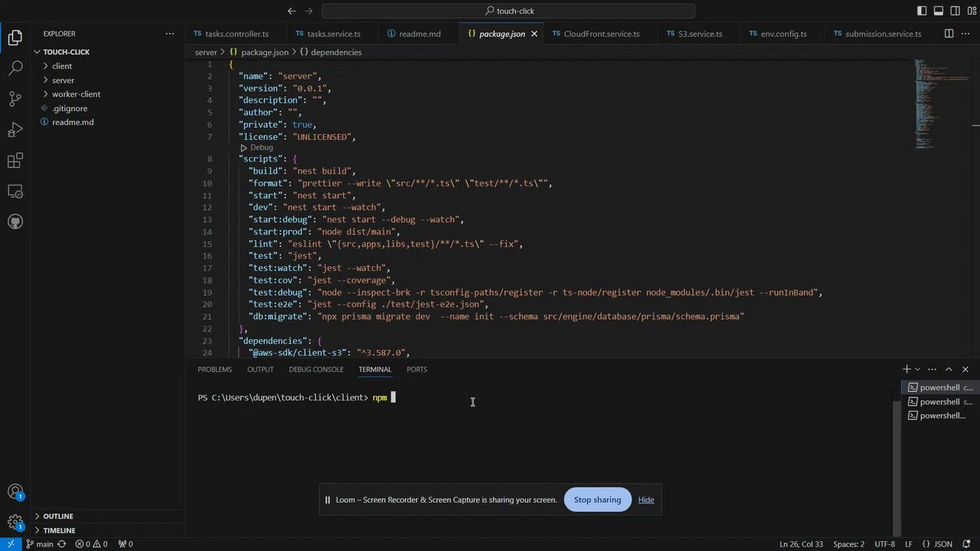Open .gitignore in the Explorer tree
Image resolution: width=980 pixels, height=551 pixels.
coord(69,108)
